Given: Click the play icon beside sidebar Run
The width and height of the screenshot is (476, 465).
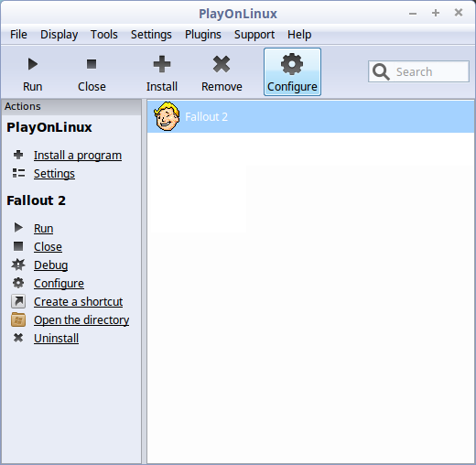Looking at the screenshot, I should point(18,228).
